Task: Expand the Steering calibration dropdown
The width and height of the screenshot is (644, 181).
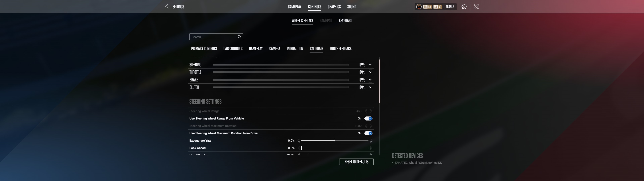Action: click(370, 65)
